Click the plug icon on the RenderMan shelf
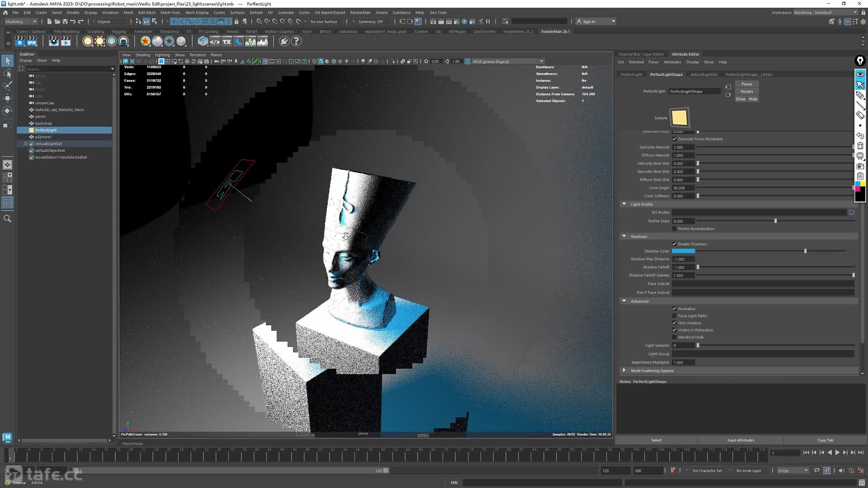This screenshot has height=488, width=868. click(x=284, y=42)
